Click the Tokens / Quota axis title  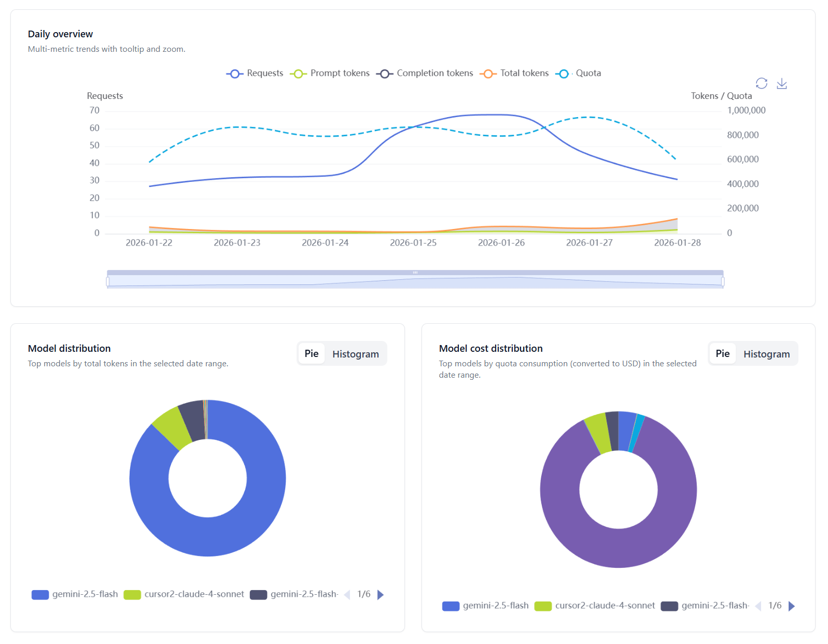(721, 96)
